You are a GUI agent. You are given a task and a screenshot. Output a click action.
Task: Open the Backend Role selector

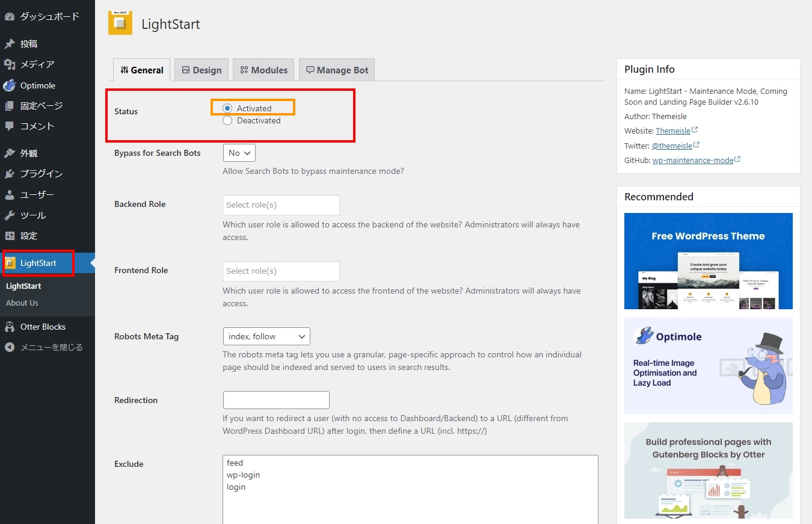[281, 205]
